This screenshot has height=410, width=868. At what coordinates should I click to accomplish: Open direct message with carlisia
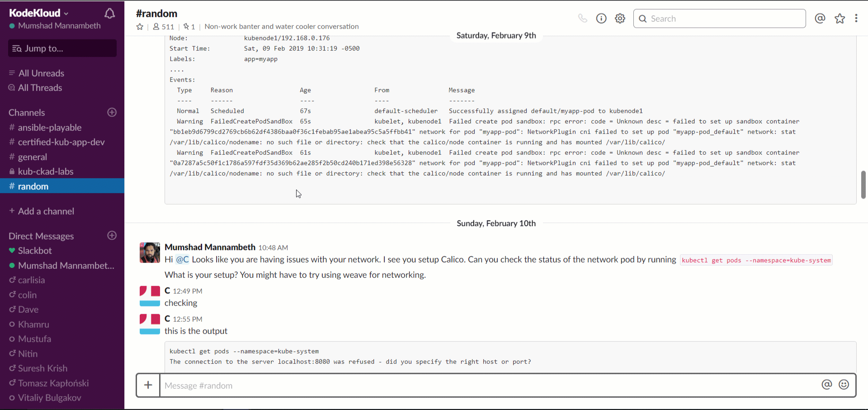[x=31, y=280]
